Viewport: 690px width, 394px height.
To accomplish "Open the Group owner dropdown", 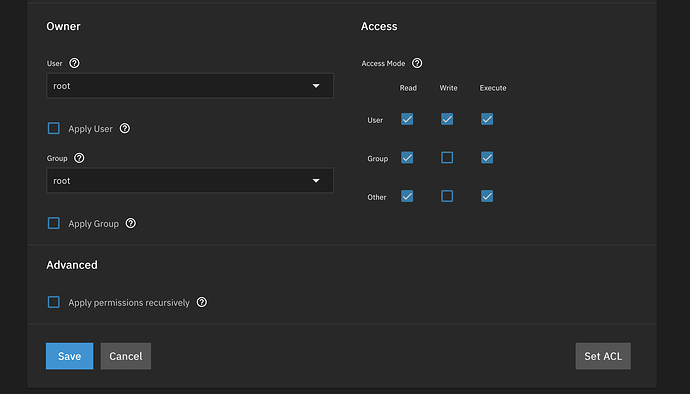I will (190, 180).
